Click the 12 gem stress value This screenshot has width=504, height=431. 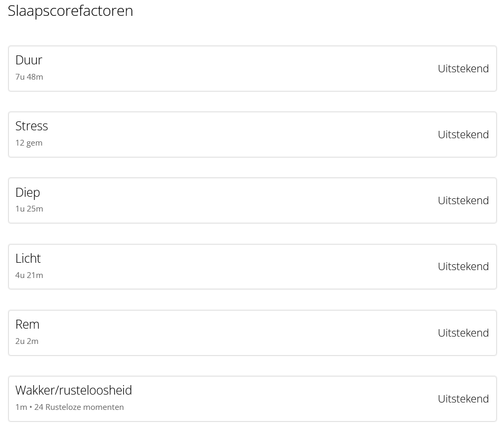tap(28, 143)
